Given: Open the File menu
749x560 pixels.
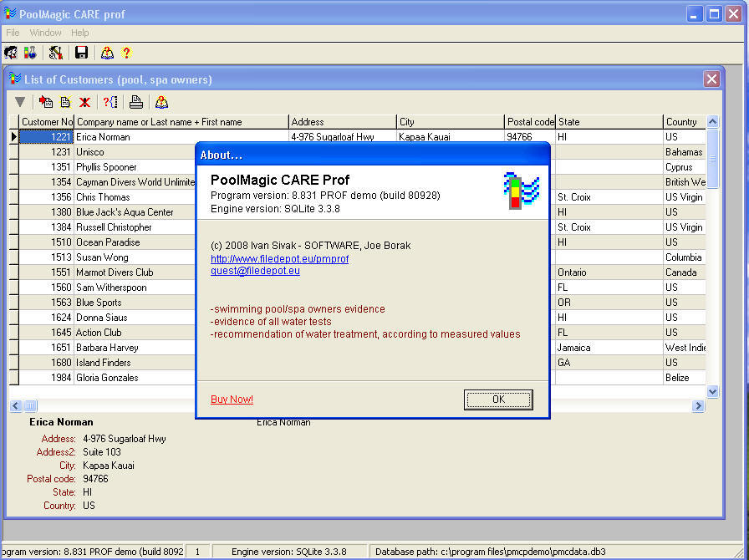Looking at the screenshot, I should [x=13, y=33].
